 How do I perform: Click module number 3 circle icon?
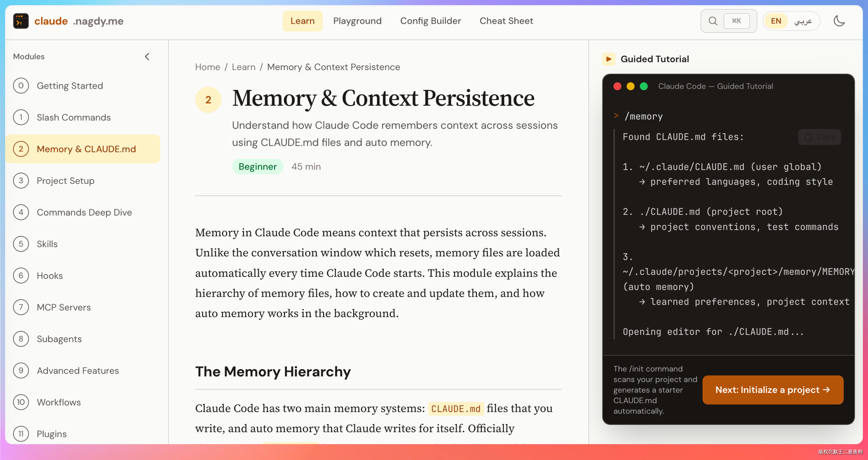(21, 180)
